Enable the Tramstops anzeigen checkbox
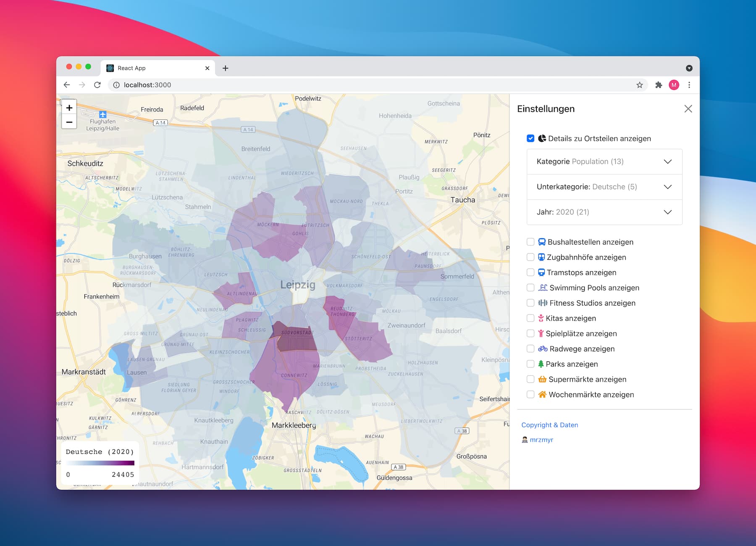The height and width of the screenshot is (546, 756). pos(530,272)
